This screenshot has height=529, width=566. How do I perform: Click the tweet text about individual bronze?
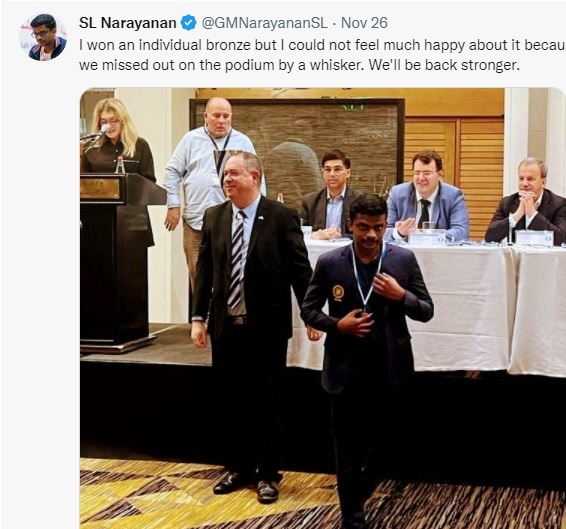[322, 55]
